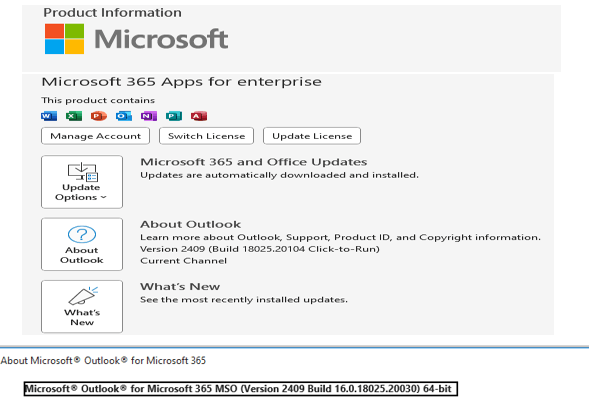This screenshot has height=404, width=589.
Task: Click the PowerPoint app icon
Action: tap(99, 116)
